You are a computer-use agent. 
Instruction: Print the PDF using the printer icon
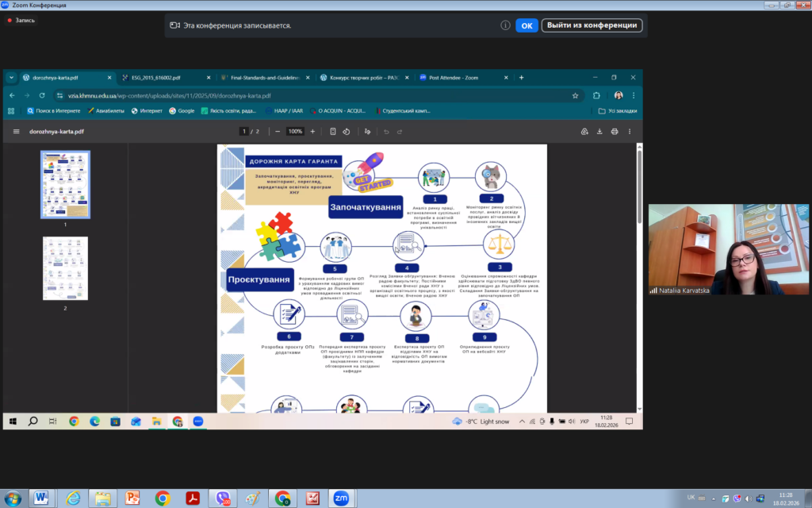coord(615,132)
